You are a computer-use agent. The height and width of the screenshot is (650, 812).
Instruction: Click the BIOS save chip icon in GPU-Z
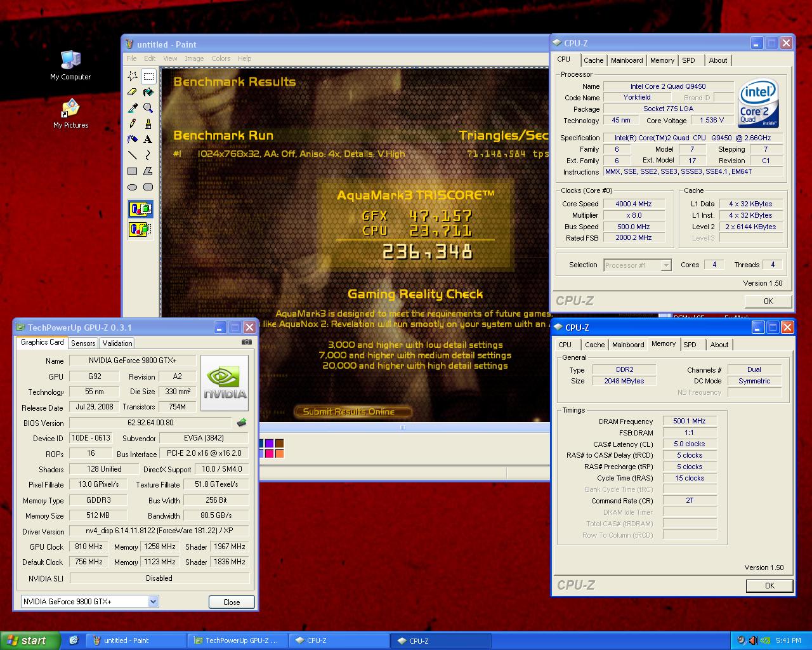[242, 422]
